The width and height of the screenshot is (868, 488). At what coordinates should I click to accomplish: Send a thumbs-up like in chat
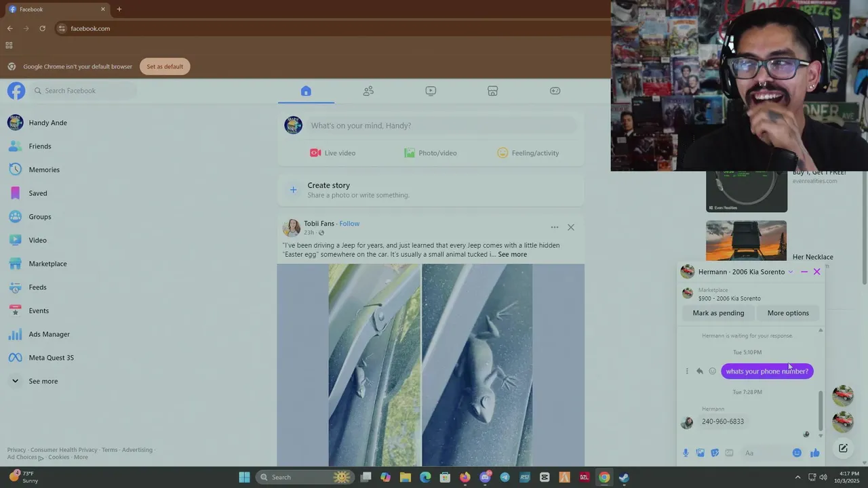coord(814,453)
